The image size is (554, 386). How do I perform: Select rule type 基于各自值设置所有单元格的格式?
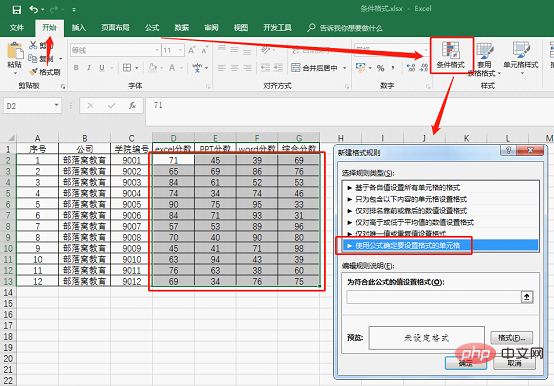(x=440, y=188)
